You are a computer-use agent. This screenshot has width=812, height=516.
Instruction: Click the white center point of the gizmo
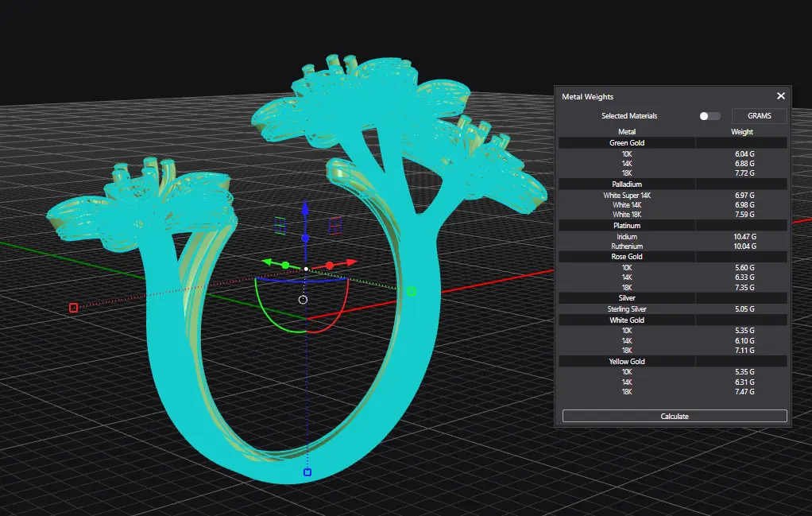tap(306, 269)
